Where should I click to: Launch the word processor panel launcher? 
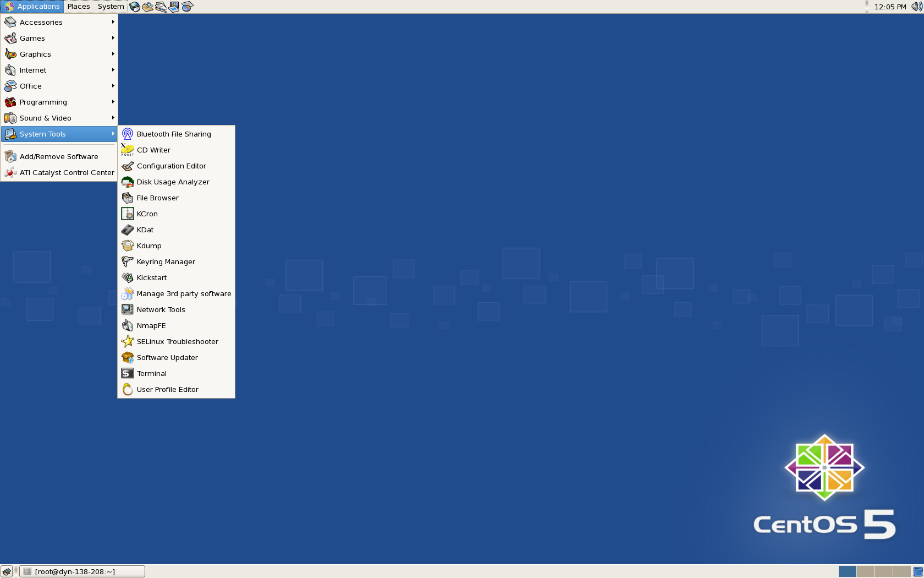click(x=161, y=7)
